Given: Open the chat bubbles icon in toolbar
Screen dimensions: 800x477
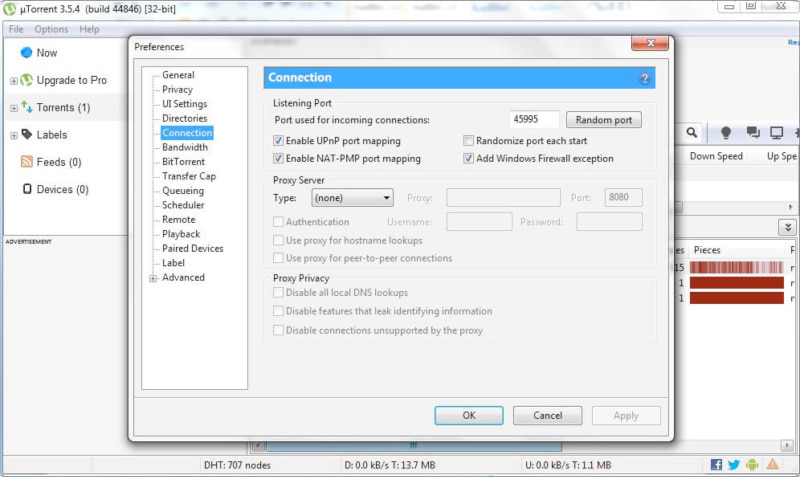Looking at the screenshot, I should (753, 133).
